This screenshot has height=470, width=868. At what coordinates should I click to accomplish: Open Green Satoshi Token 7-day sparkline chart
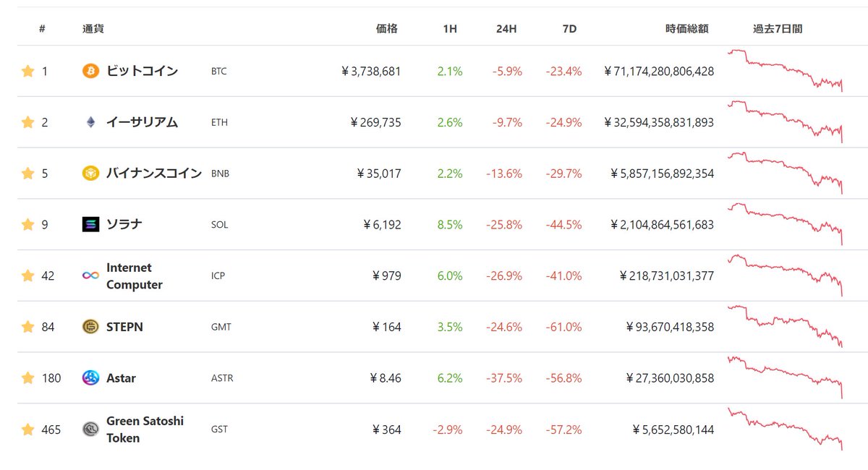coord(786,430)
